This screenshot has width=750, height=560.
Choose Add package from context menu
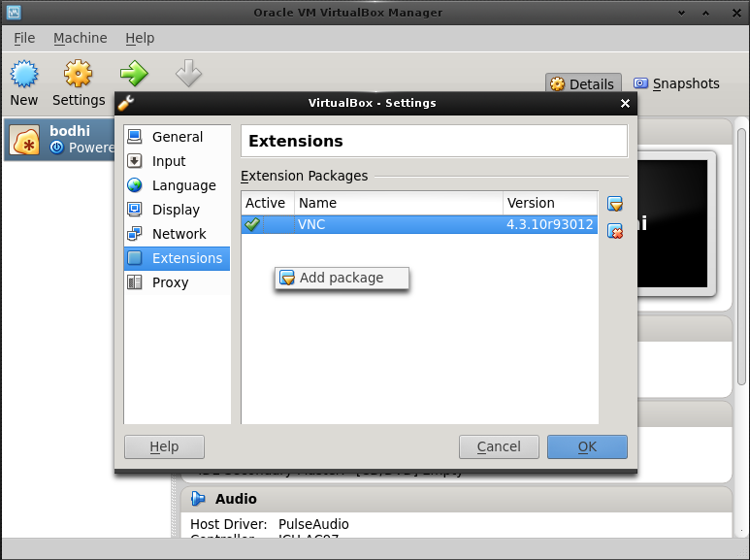(342, 279)
